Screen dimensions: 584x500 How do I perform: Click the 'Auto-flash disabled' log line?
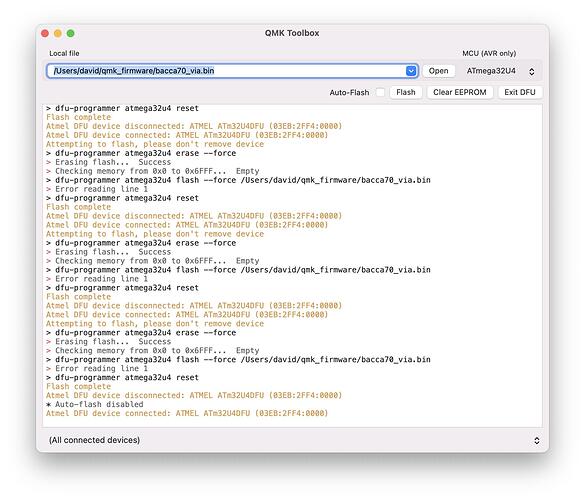pos(95,404)
